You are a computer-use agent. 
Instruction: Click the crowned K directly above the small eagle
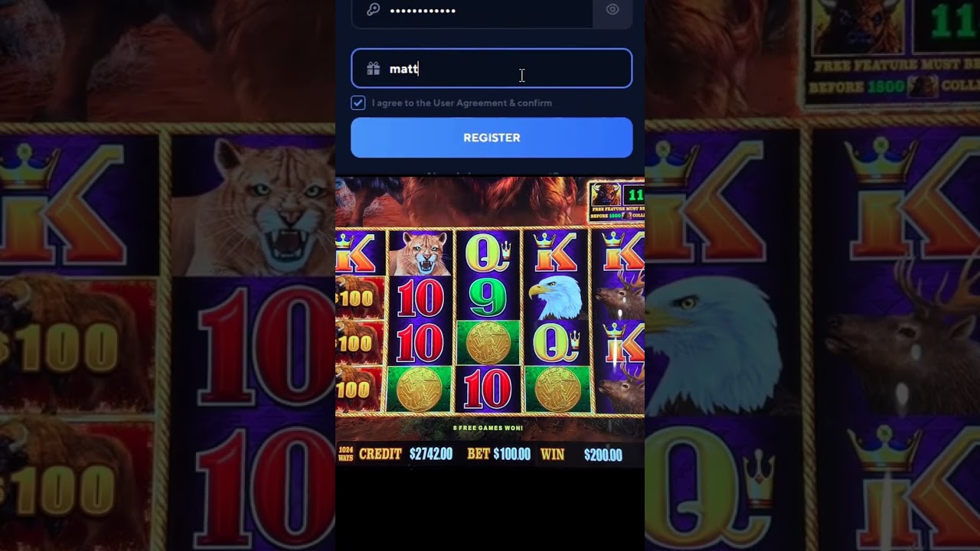(x=556, y=253)
